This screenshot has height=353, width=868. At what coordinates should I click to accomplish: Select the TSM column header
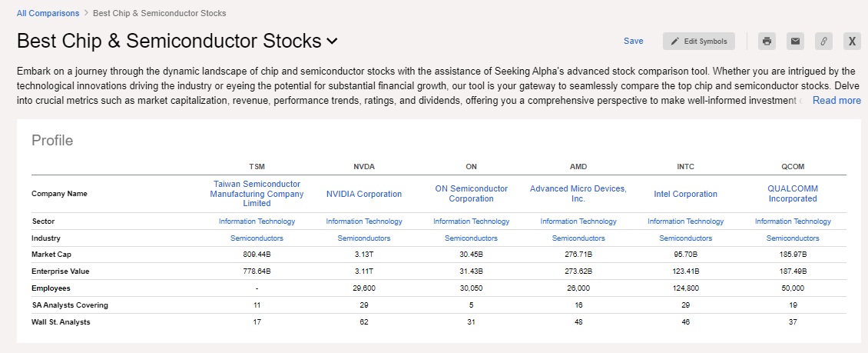click(x=257, y=166)
